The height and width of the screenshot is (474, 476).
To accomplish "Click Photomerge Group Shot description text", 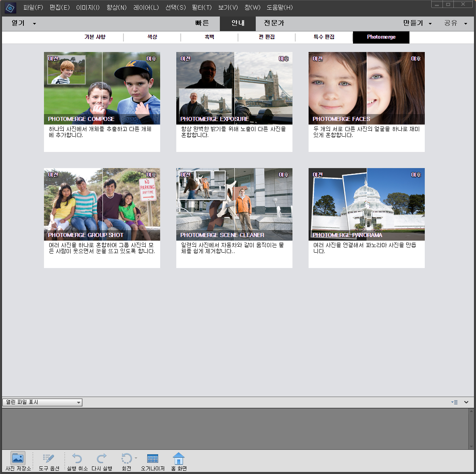I will (x=102, y=248).
